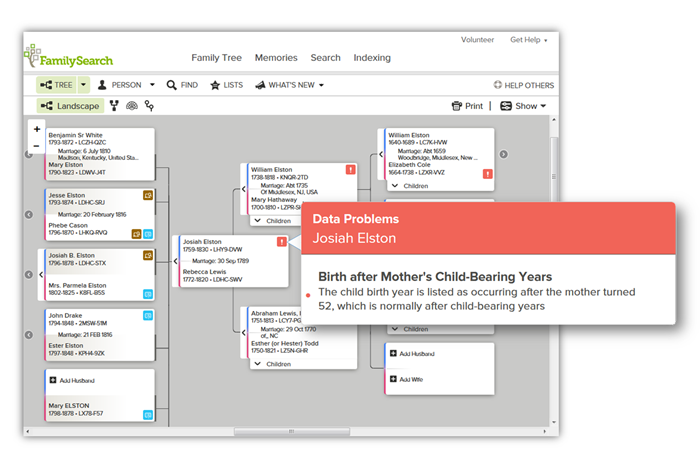Switch to the descendancy view icon
Viewport: 700px width, 453px height.
pos(150,106)
